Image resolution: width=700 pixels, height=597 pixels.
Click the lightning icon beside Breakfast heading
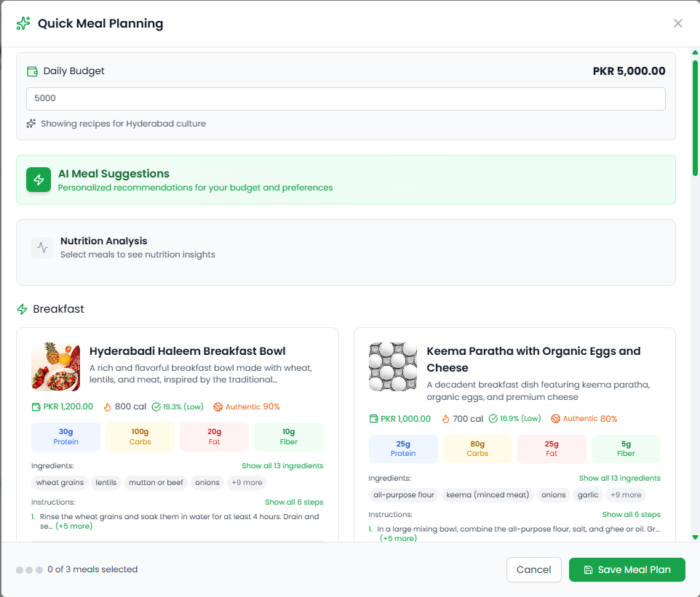(23, 310)
